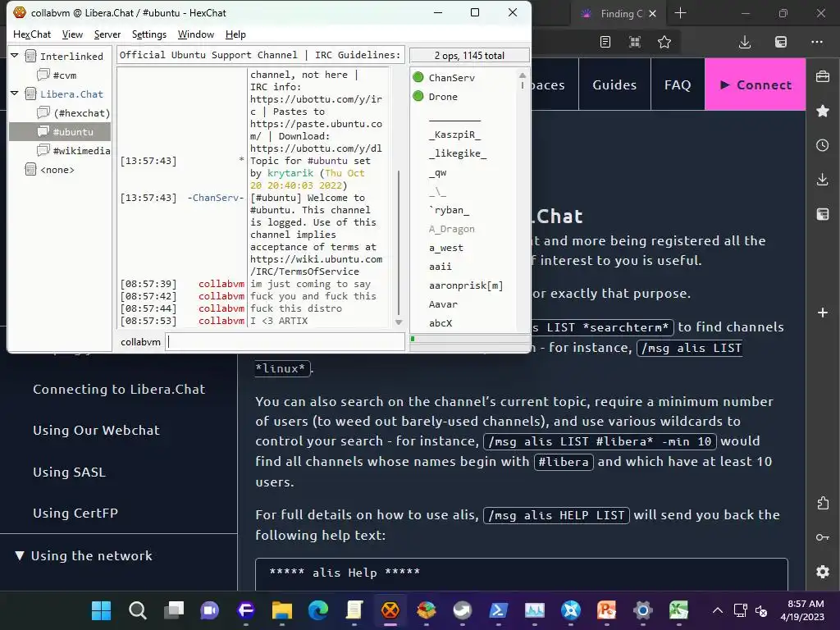Select the Interlinked server entry

point(71,57)
